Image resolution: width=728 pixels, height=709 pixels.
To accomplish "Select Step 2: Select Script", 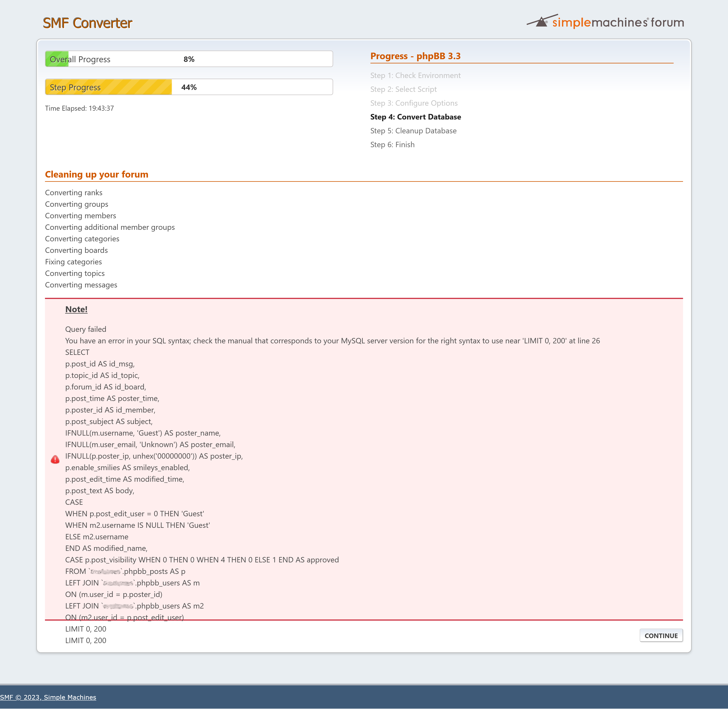I will point(403,89).
